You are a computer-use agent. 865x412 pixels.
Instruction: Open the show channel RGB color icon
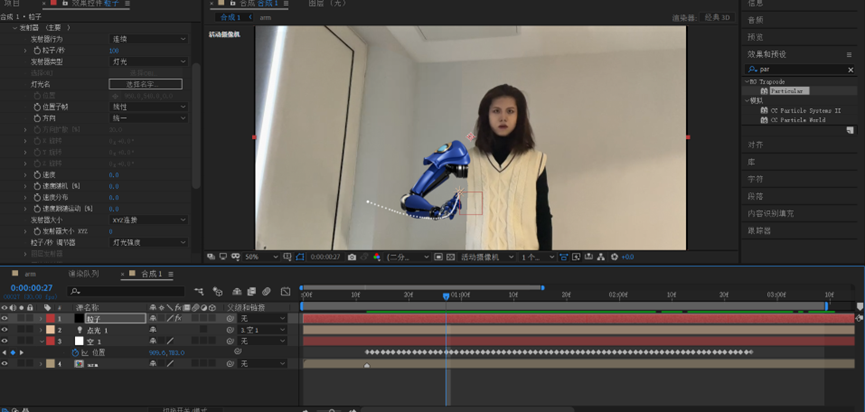[x=377, y=257]
